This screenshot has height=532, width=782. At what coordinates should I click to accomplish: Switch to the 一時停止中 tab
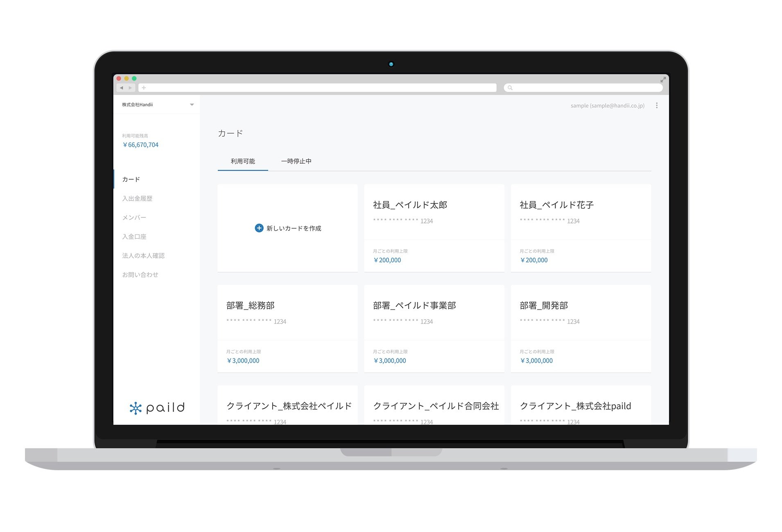click(x=296, y=161)
